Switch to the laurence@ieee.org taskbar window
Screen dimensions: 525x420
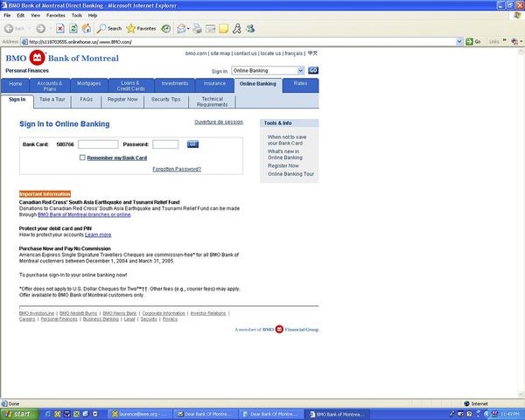140,414
